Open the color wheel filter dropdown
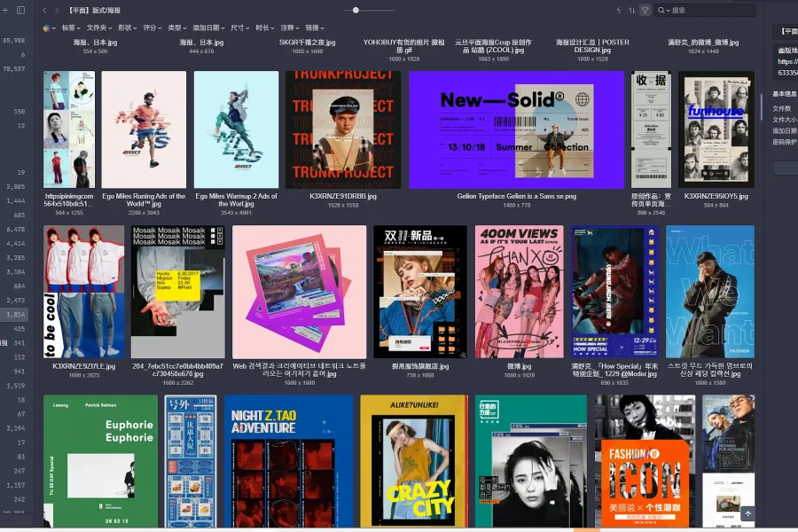The image size is (798, 532). [x=49, y=28]
